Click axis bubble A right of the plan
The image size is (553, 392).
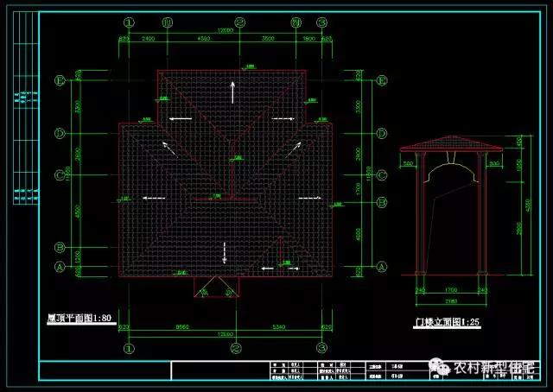point(381,267)
